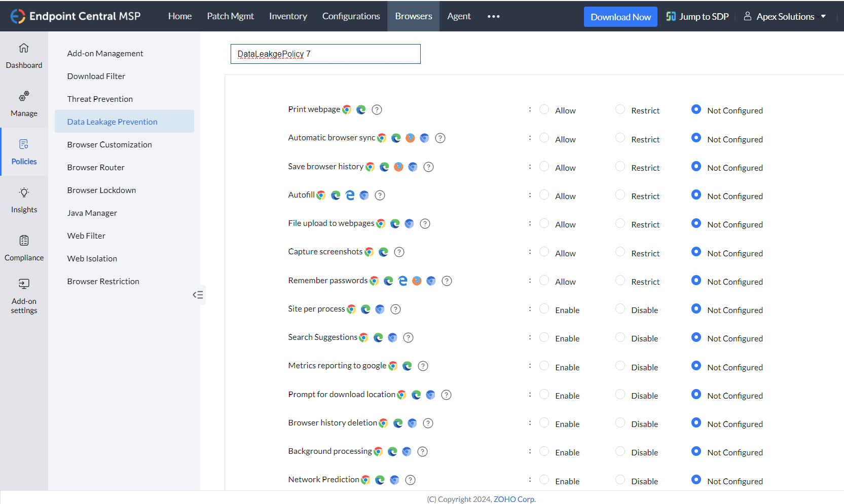844x504 pixels.
Task: Click Jump to SDP
Action: tap(698, 16)
